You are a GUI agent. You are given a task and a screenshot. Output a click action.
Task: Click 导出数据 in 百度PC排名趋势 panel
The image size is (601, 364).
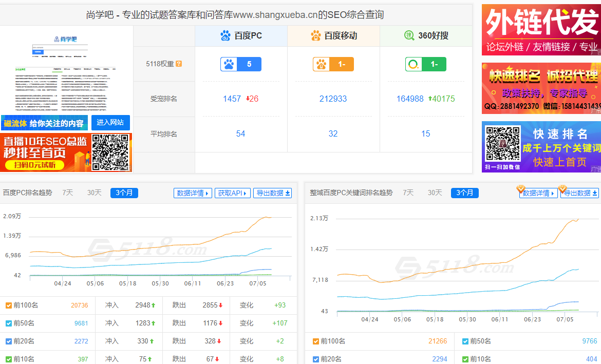coord(273,193)
